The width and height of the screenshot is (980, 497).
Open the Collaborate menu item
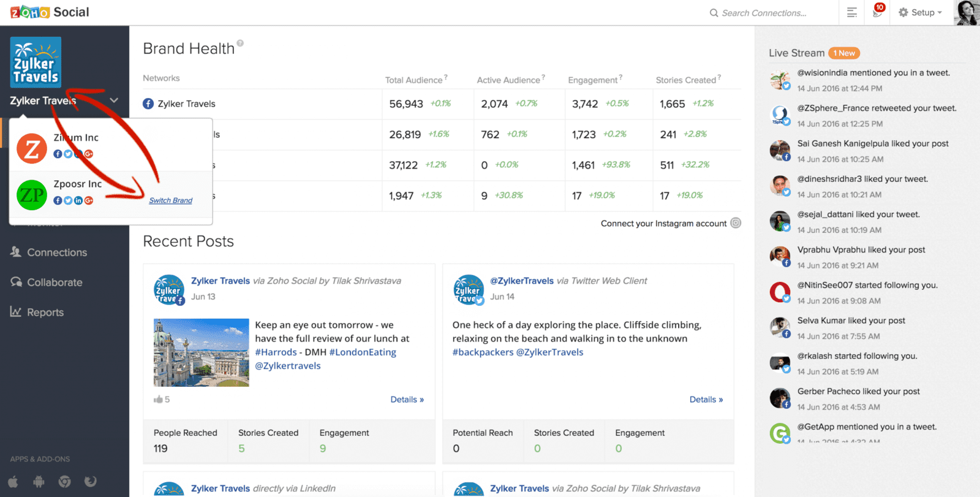click(x=55, y=283)
